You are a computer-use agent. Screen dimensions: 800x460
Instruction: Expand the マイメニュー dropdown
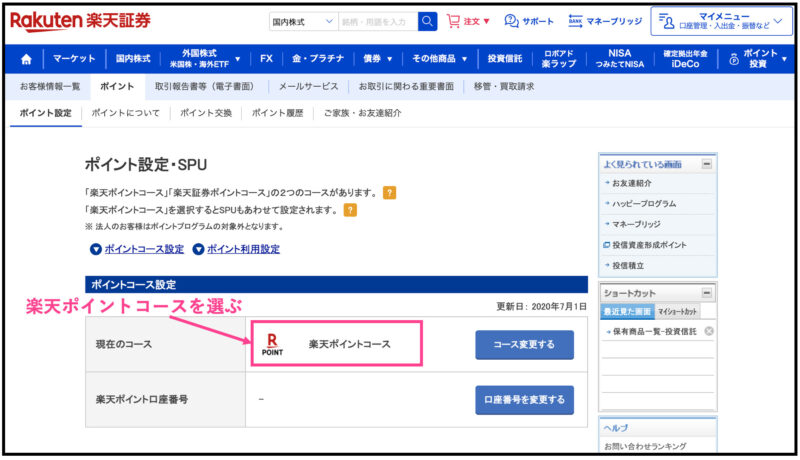click(x=721, y=21)
